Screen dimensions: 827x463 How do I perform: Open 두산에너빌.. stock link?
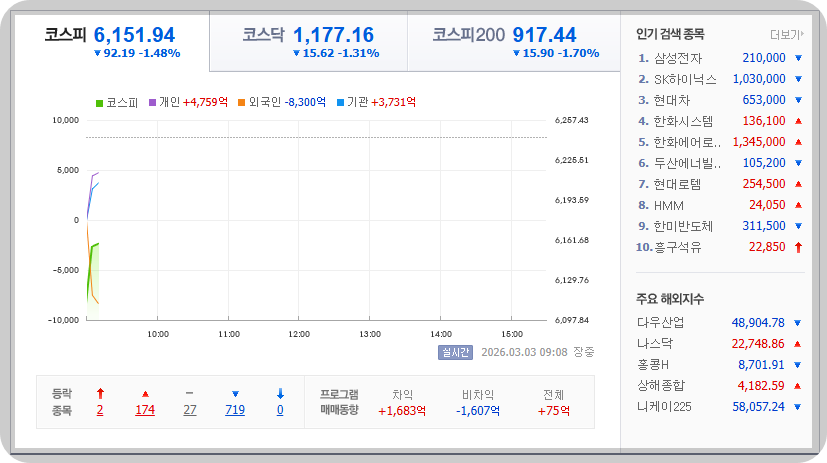pos(687,163)
